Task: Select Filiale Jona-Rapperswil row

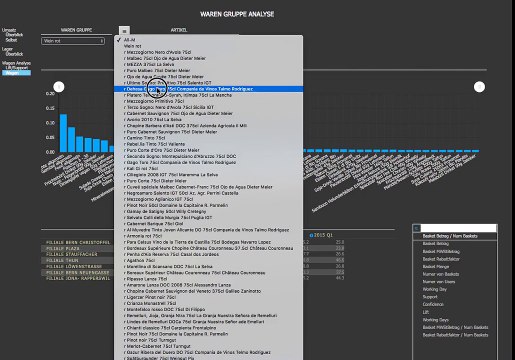Action: (x=78, y=278)
